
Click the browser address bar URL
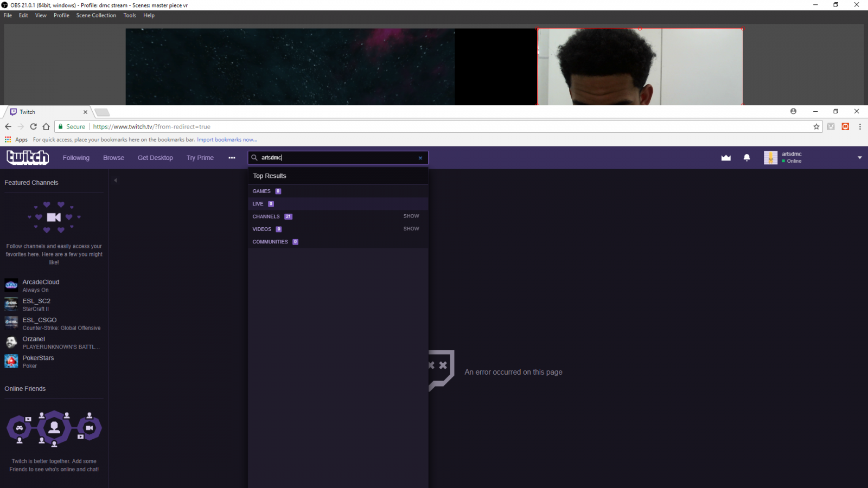[x=151, y=126]
